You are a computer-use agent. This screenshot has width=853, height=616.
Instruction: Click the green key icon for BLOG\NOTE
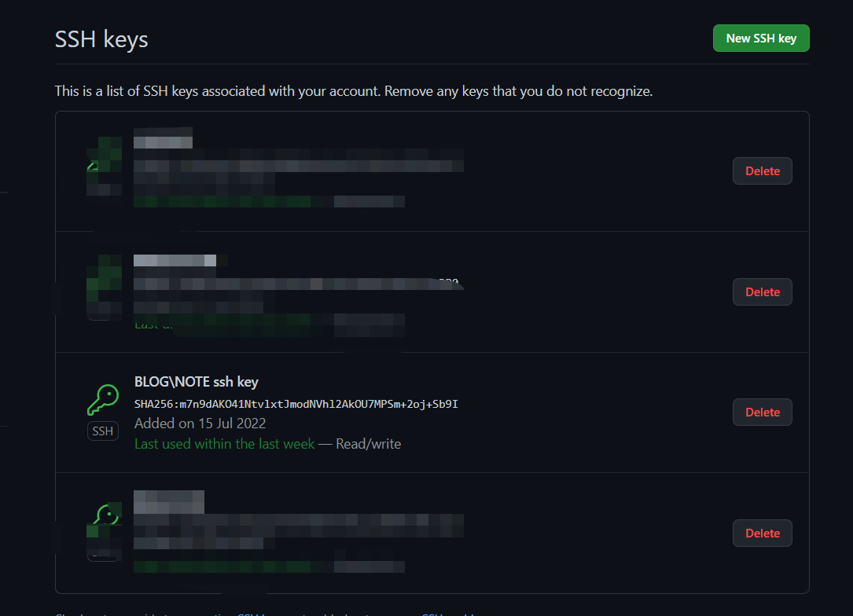pos(103,400)
